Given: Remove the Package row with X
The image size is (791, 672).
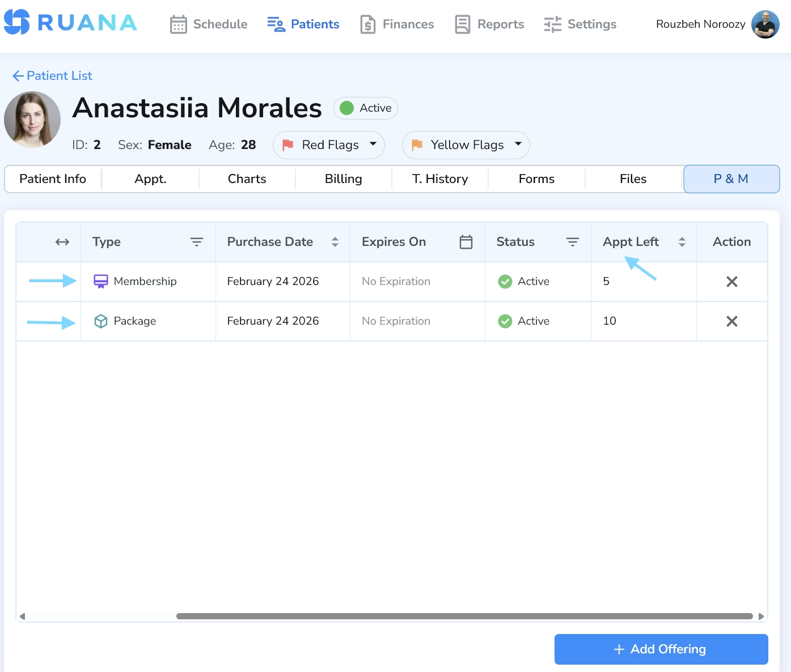Looking at the screenshot, I should [x=731, y=321].
